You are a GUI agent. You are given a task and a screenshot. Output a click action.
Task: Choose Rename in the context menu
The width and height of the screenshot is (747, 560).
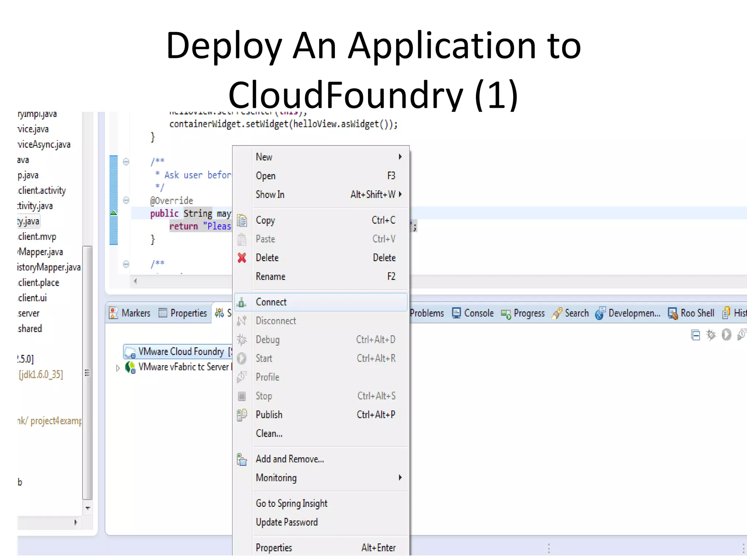click(x=321, y=276)
